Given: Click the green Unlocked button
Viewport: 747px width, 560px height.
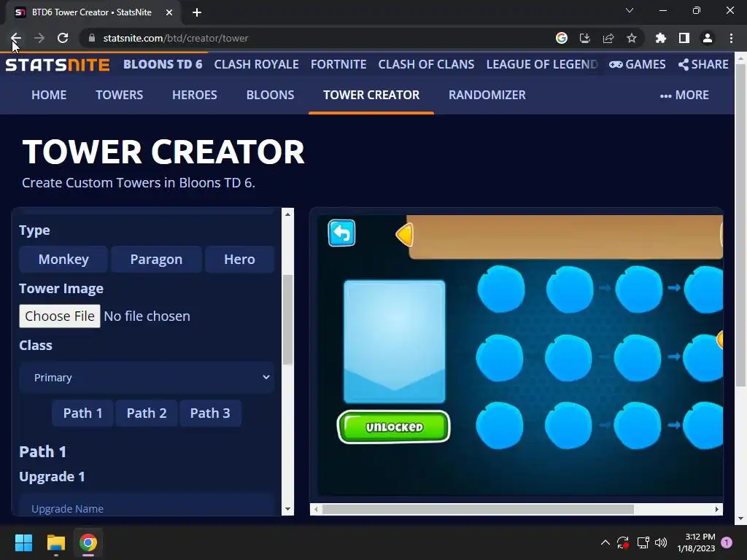Looking at the screenshot, I should [x=393, y=427].
